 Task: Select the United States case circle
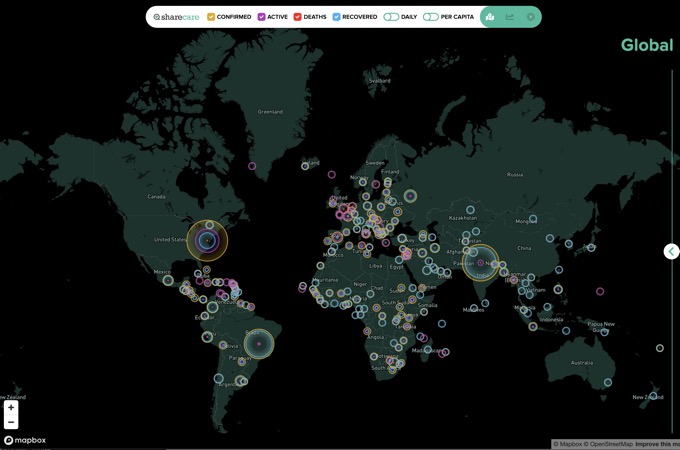(x=207, y=241)
